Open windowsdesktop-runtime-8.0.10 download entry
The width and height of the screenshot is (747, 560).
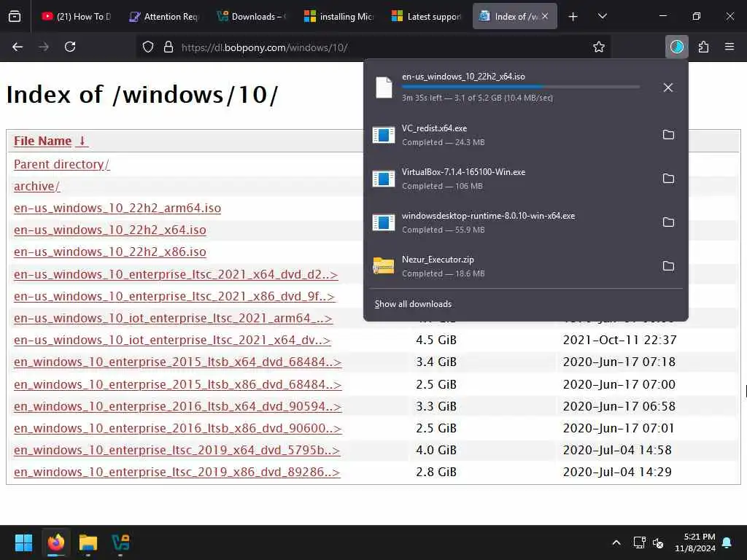(x=510, y=222)
